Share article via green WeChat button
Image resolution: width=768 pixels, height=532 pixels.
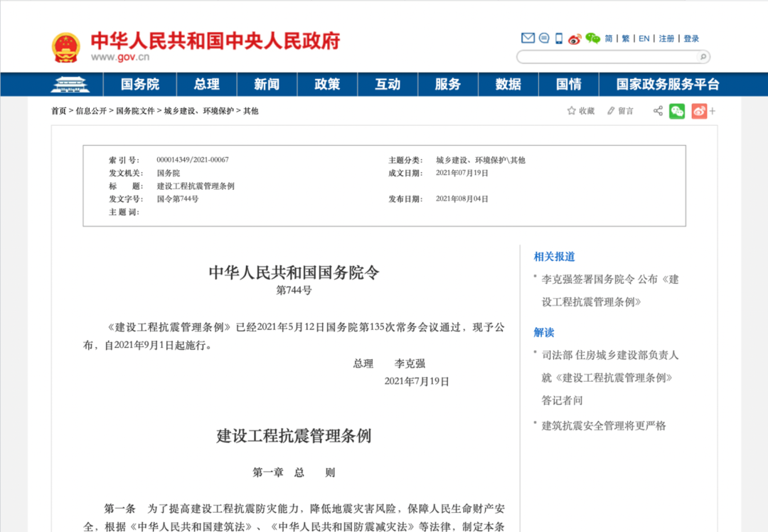point(677,111)
